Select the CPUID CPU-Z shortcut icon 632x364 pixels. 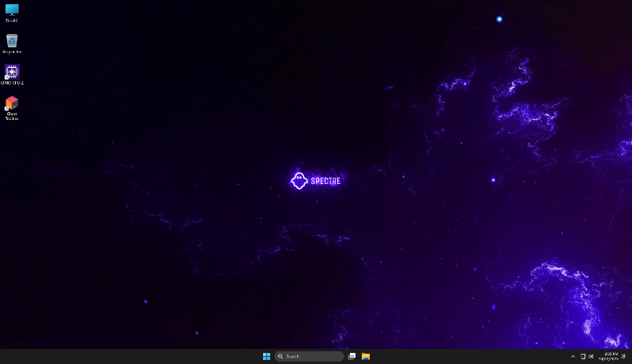pos(12,71)
